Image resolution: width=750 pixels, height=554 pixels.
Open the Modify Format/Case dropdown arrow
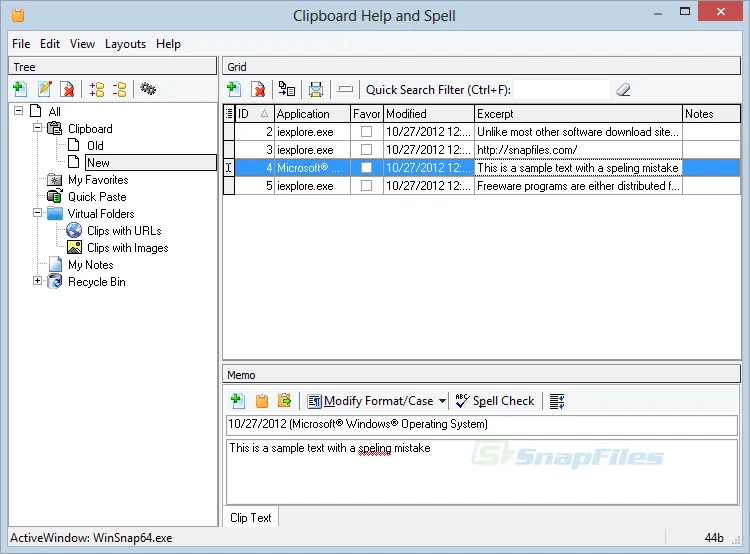(442, 401)
